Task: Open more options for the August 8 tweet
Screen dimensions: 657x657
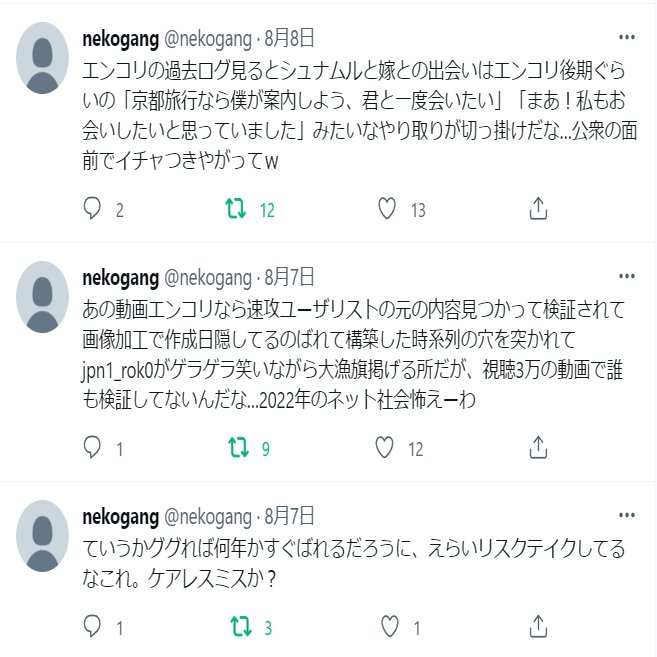Action: click(627, 39)
